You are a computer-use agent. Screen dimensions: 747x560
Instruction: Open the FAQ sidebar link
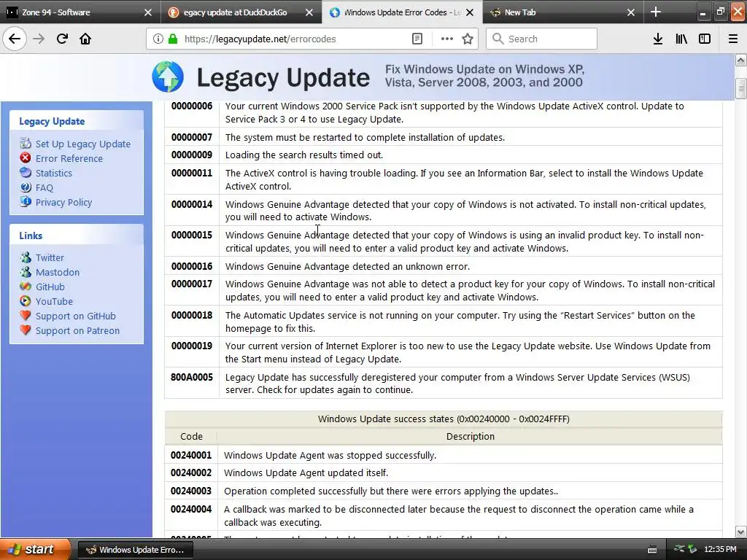[44, 187]
